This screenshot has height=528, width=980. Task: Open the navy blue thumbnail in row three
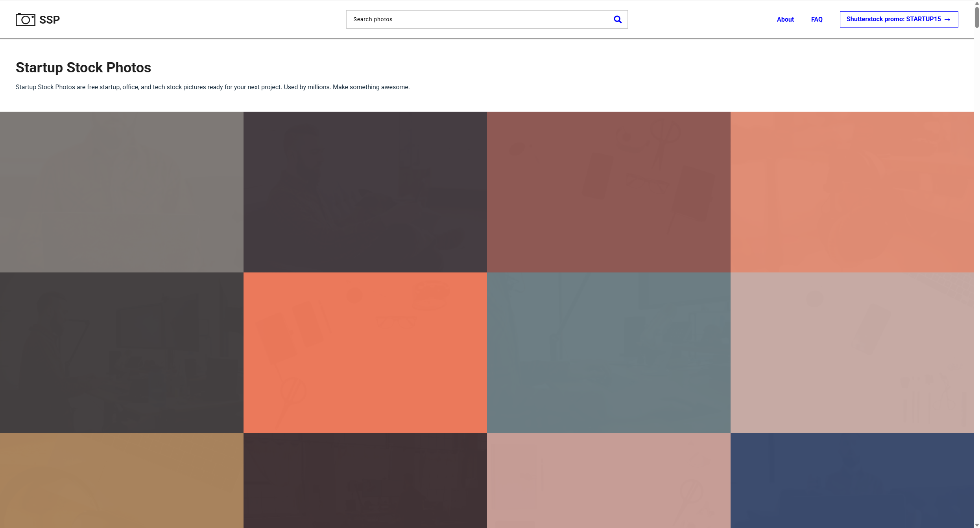[x=852, y=480]
